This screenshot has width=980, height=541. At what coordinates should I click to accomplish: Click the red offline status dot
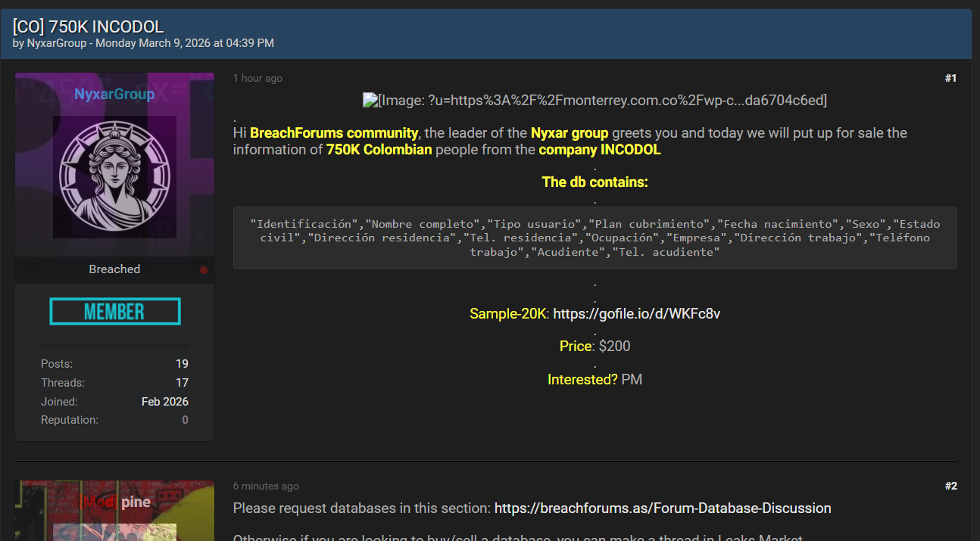(203, 270)
